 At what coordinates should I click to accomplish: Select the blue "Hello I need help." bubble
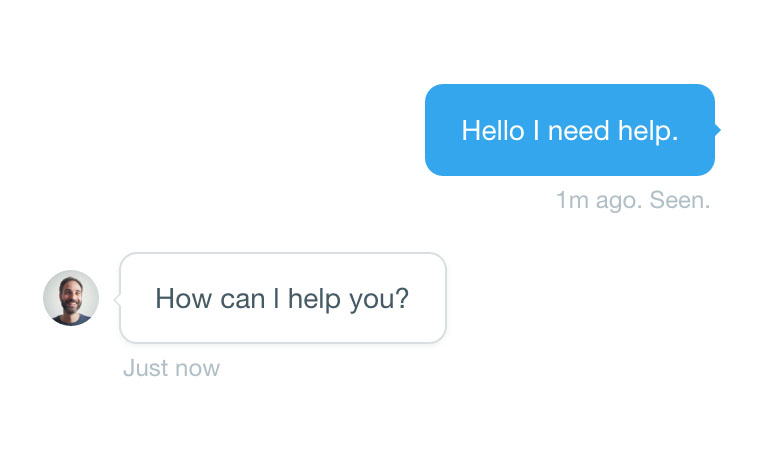click(570, 130)
